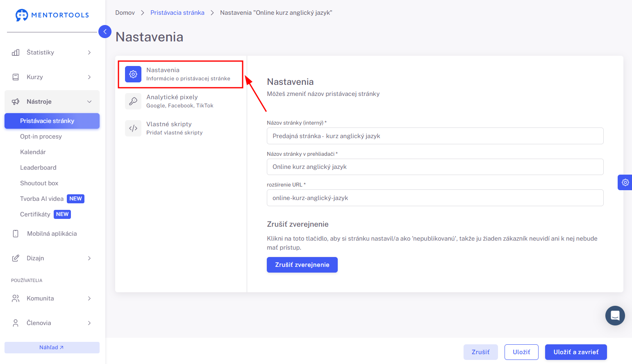Open Mobilná aplikácia phone icon
This screenshot has height=364, width=632.
point(16,234)
